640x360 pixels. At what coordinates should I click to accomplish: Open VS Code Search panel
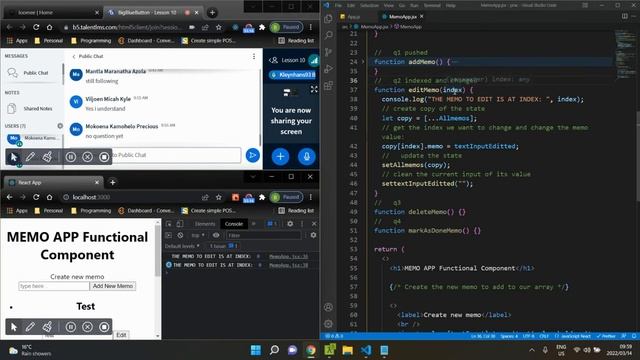pos(328,35)
